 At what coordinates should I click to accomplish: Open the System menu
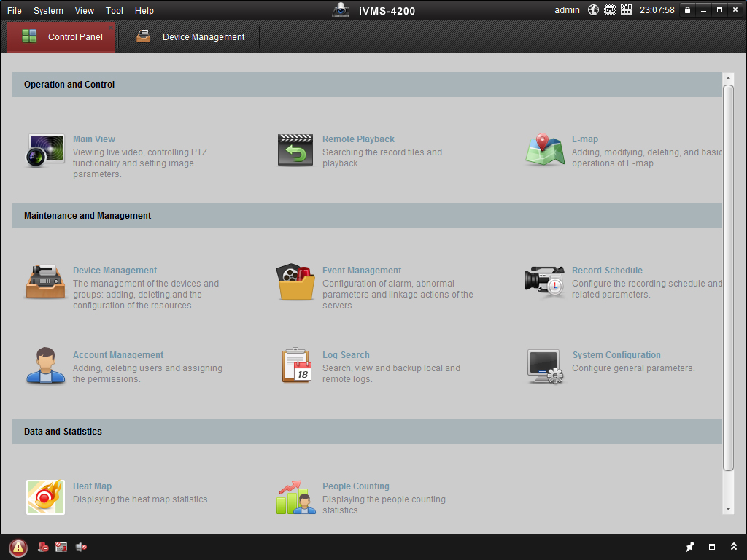click(x=48, y=10)
